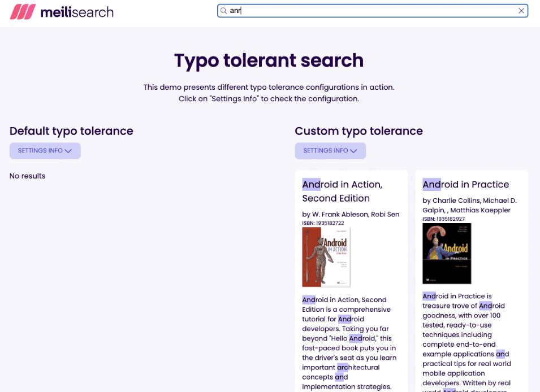540x392 pixels.
Task: Click authors line 'W. Frank Ableson, Robi Sen'
Action: click(343, 214)
